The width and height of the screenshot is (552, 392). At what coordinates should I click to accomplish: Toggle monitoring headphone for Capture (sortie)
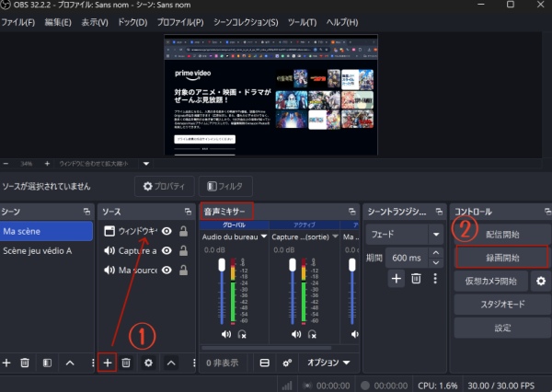coord(312,334)
